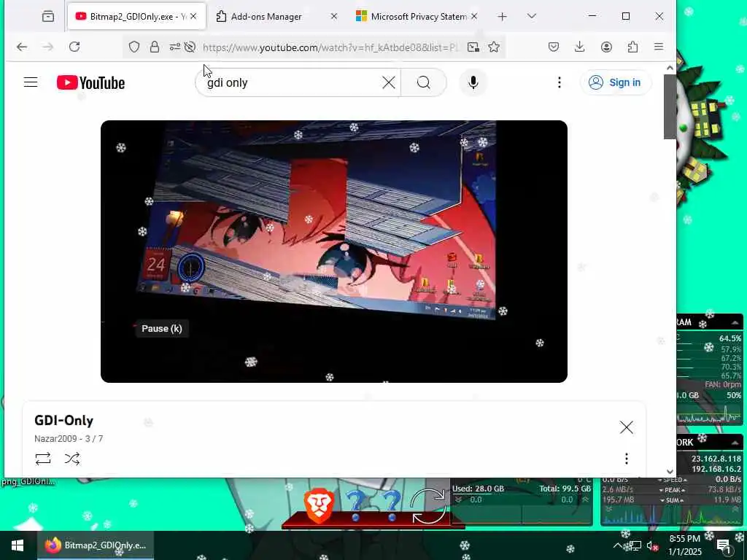747x560 pixels.
Task: Sign in to YouTube
Action: (615, 82)
